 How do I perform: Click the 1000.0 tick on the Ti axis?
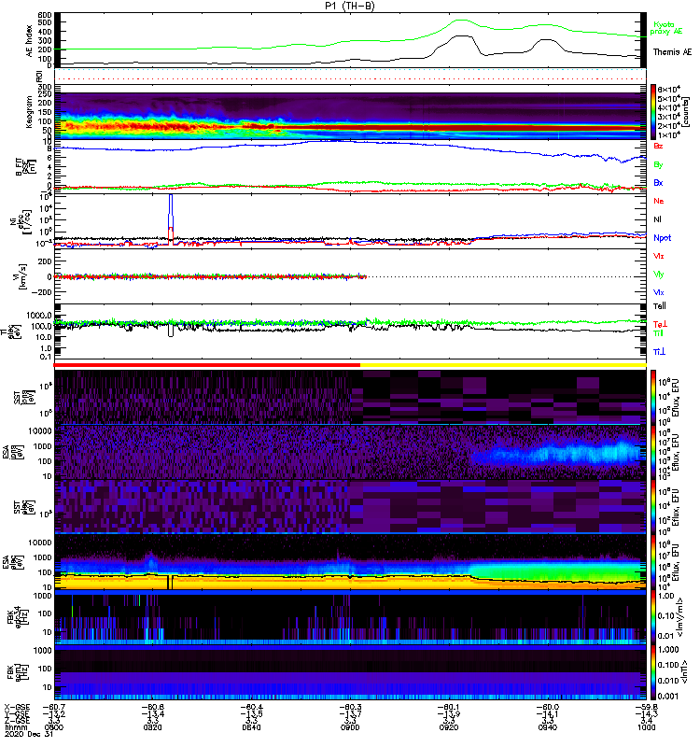(39, 316)
